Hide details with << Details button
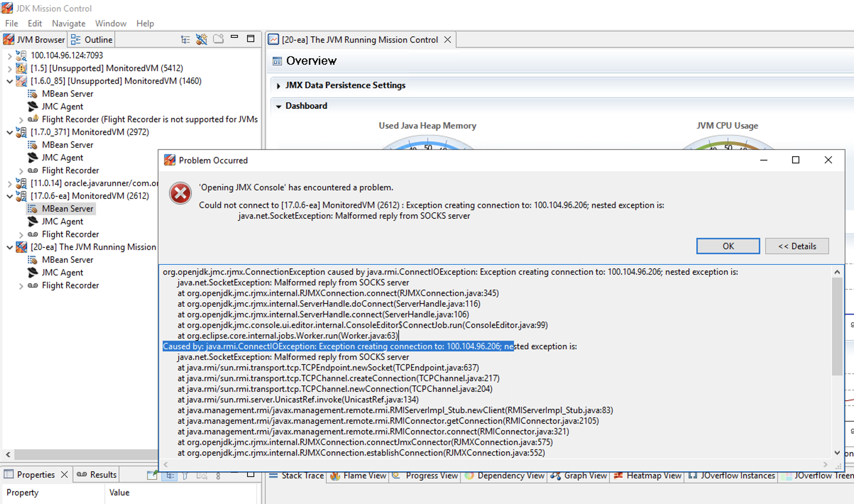This screenshot has height=504, width=854. pos(796,246)
